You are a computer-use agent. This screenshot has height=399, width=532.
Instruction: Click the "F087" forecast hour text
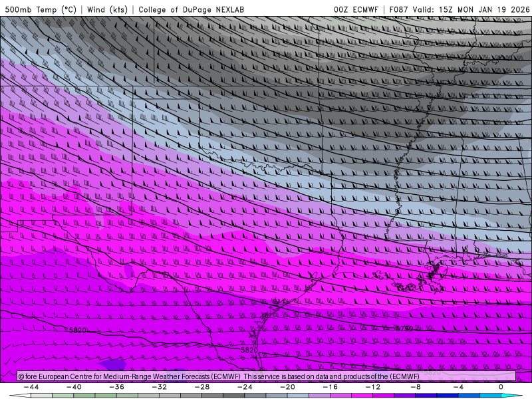coord(400,9)
